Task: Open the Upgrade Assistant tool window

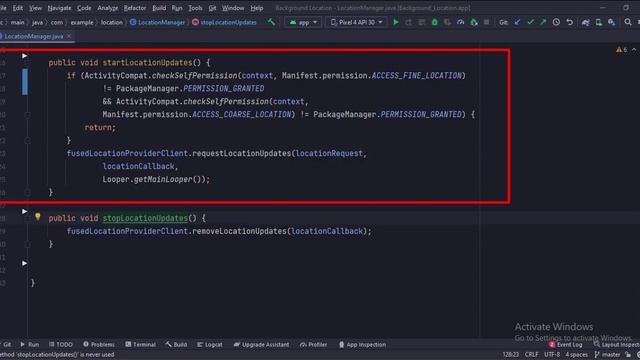Action: click(261, 344)
